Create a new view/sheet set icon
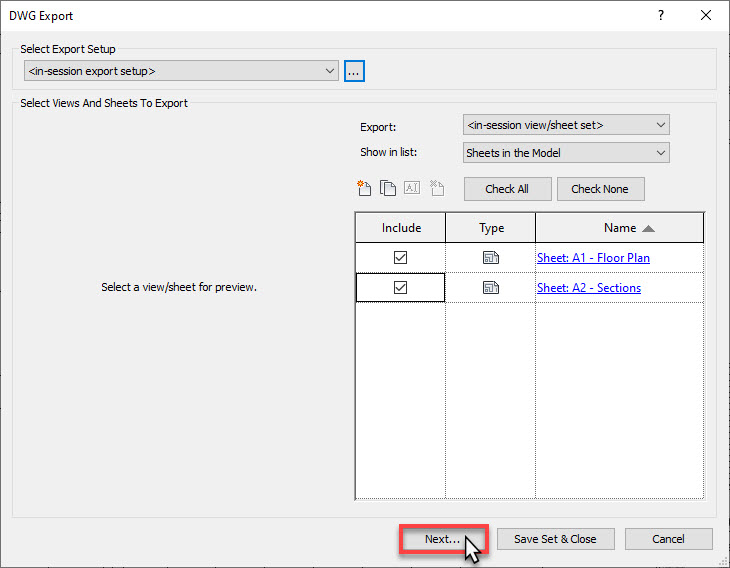Image resolution: width=730 pixels, height=568 pixels. click(364, 188)
